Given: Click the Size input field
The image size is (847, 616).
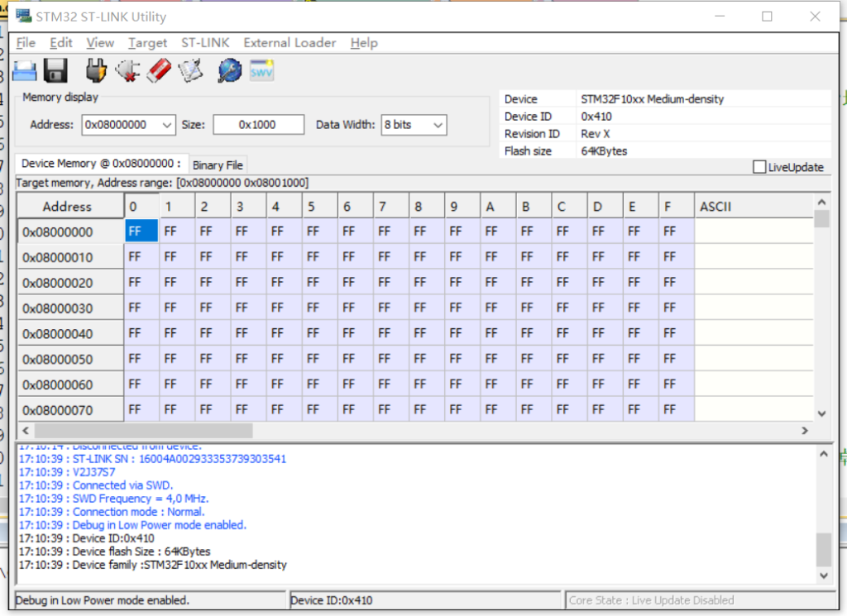Looking at the screenshot, I should [258, 125].
